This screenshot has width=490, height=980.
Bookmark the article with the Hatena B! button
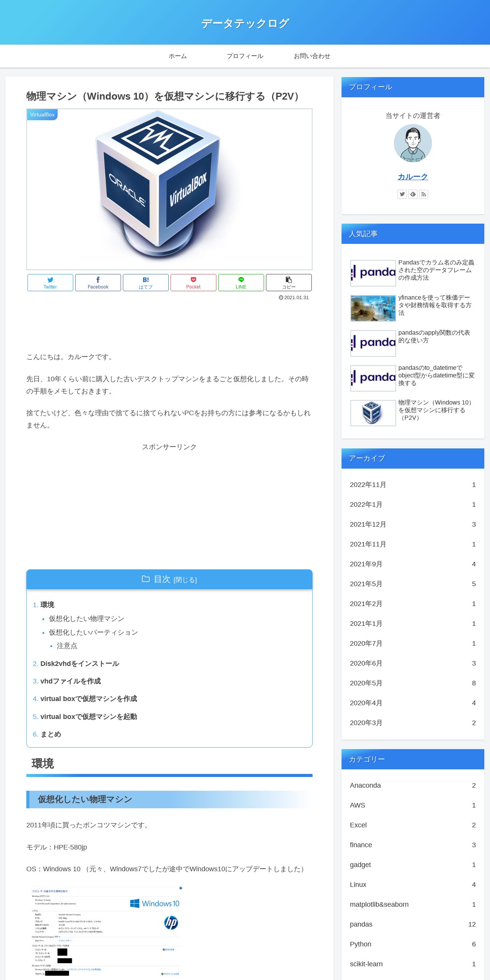click(145, 282)
